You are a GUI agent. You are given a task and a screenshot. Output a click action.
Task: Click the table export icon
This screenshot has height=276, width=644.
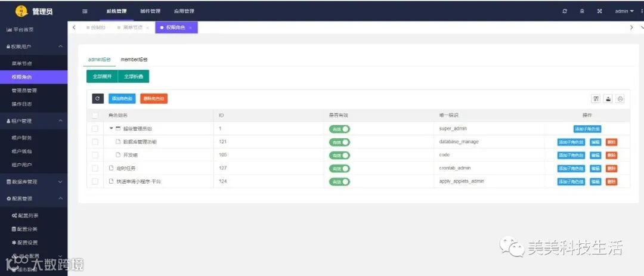608,98
